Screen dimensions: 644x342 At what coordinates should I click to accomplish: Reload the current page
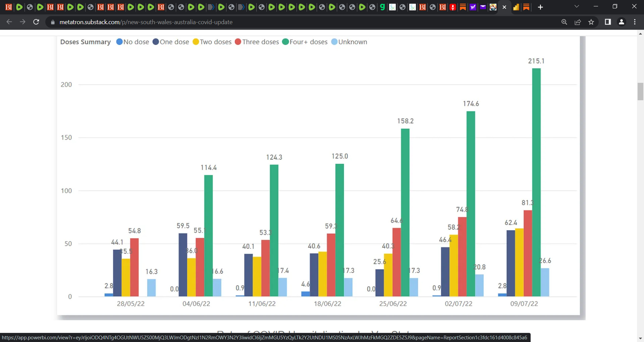tap(36, 22)
